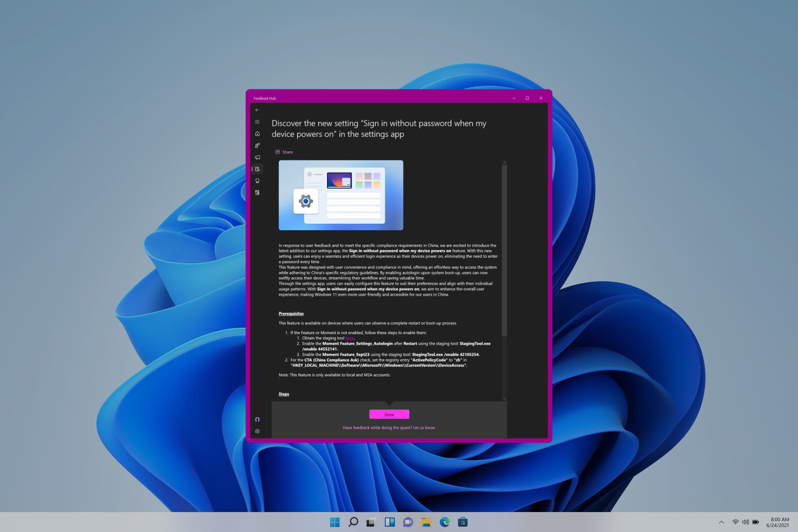Click the Wi-Fi tray icon
Viewport: 798px width, 532px height.
(x=735, y=522)
